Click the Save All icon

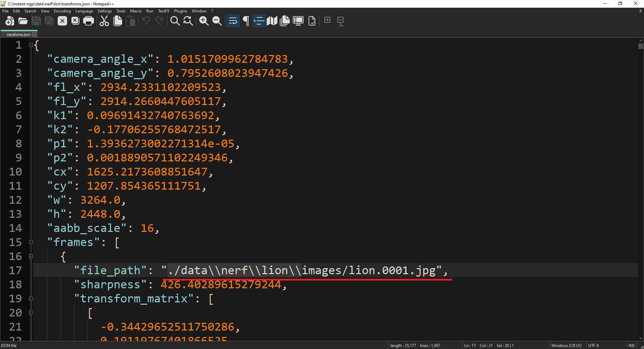pyautogui.click(x=49, y=21)
